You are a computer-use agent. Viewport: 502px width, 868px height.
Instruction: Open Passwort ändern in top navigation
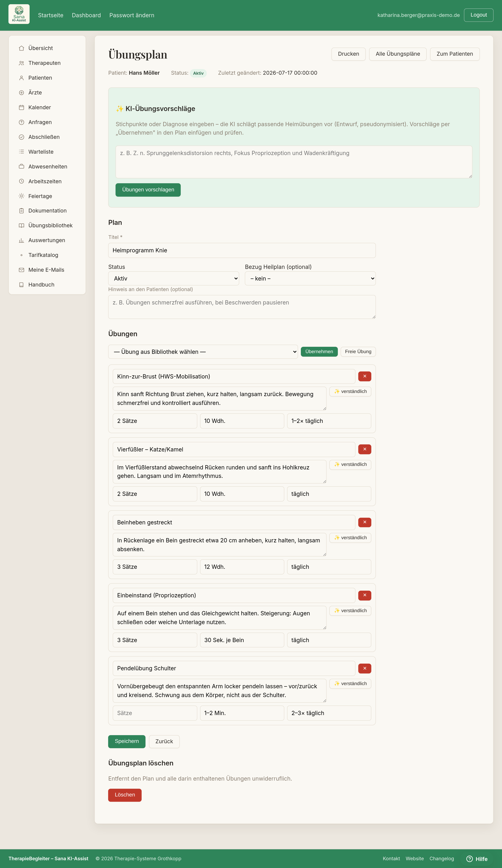coord(132,15)
